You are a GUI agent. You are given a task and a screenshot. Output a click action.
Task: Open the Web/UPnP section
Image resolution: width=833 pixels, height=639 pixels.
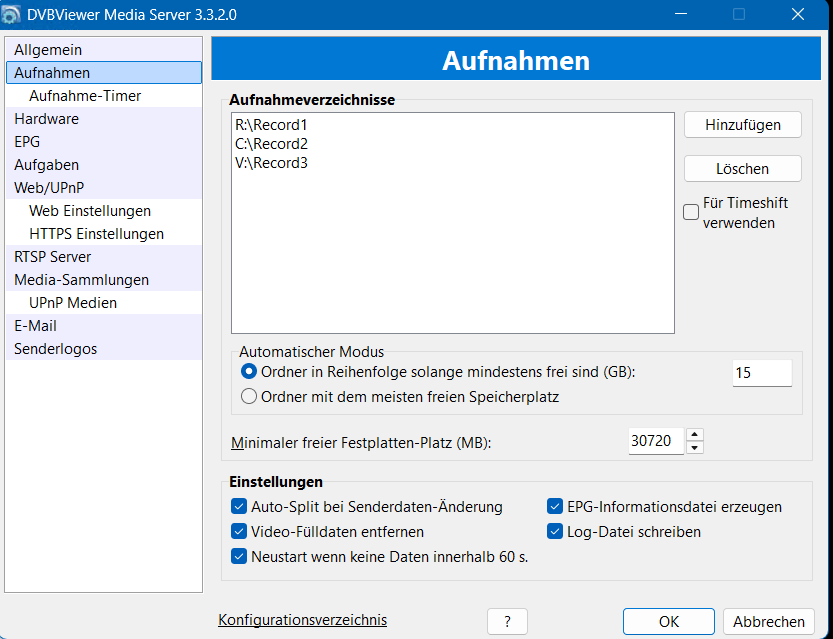tap(104, 188)
